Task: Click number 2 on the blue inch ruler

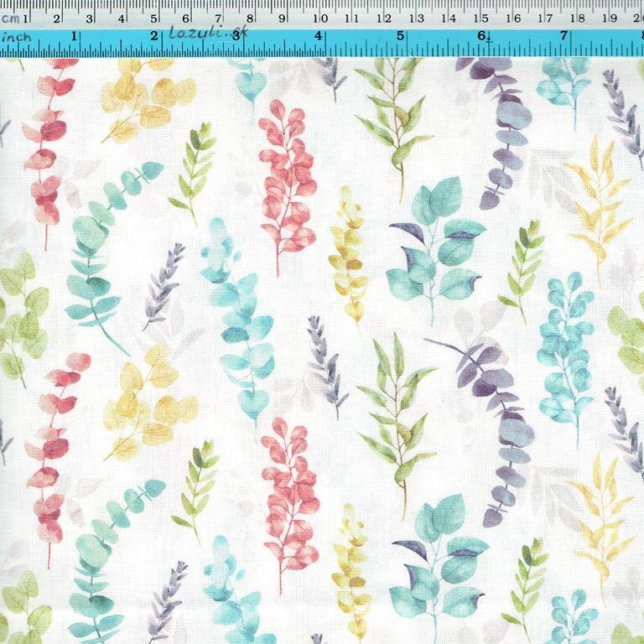Action: click(x=154, y=36)
